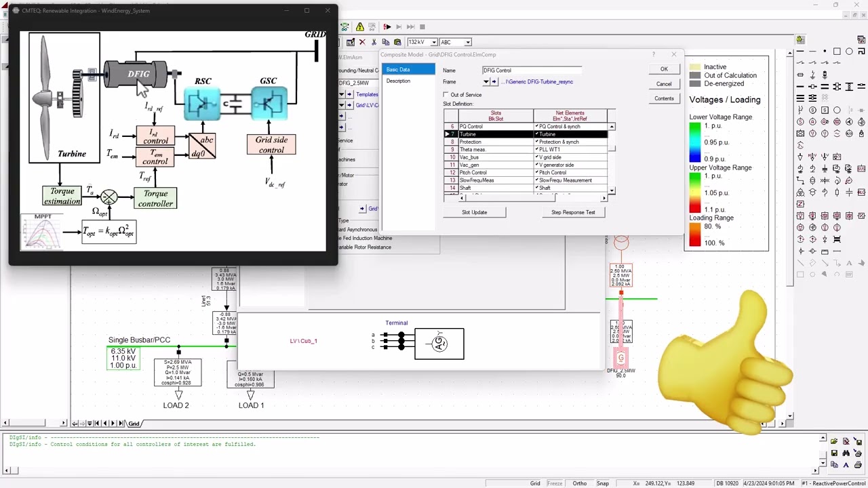Click the Contents button
The image size is (868, 488).
pyautogui.click(x=664, y=98)
